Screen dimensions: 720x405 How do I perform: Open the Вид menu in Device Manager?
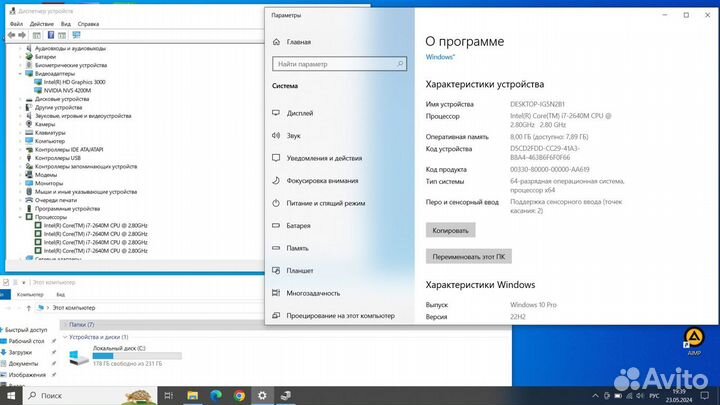[x=66, y=24]
